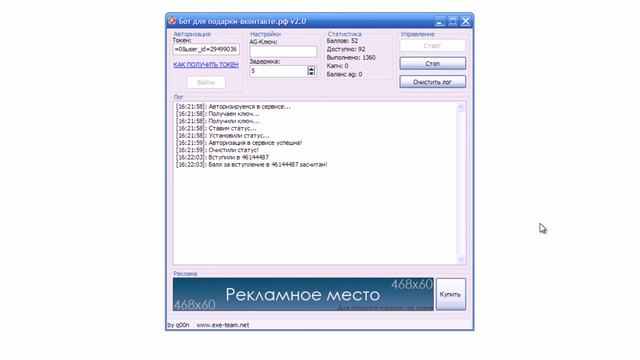
Task: Click log line Получаем ключ
Action: (217, 114)
